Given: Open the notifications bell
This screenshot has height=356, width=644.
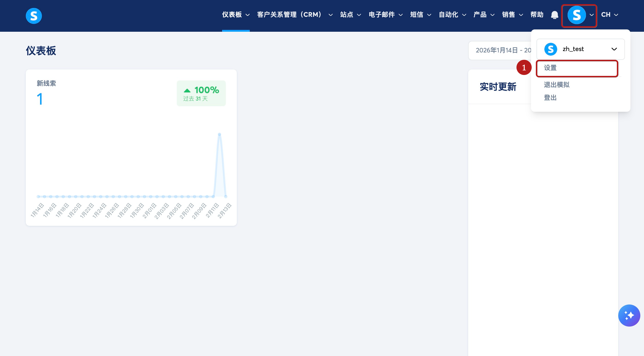Looking at the screenshot, I should tap(554, 15).
